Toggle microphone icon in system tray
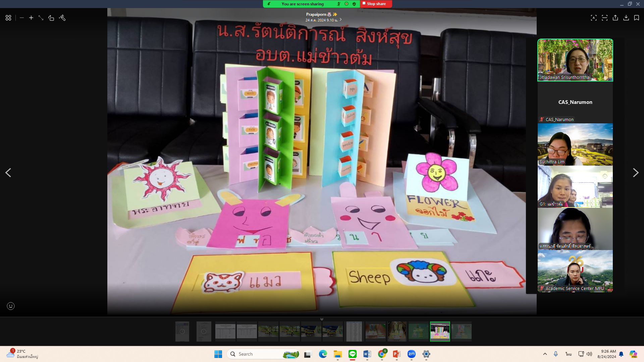The width and height of the screenshot is (644, 362). 555,354
